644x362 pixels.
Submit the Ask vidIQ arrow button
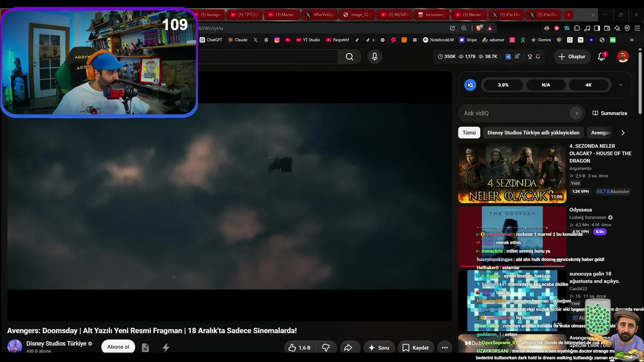(x=577, y=113)
